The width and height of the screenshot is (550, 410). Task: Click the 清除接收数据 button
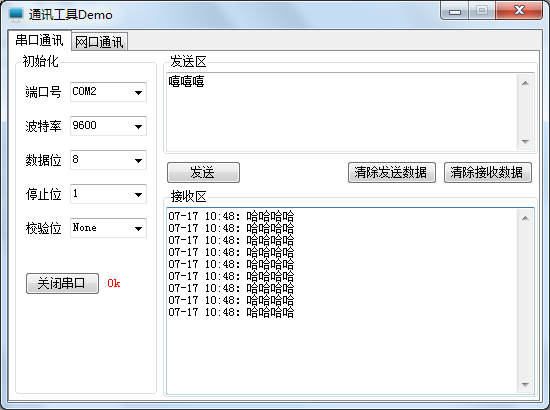tap(488, 173)
